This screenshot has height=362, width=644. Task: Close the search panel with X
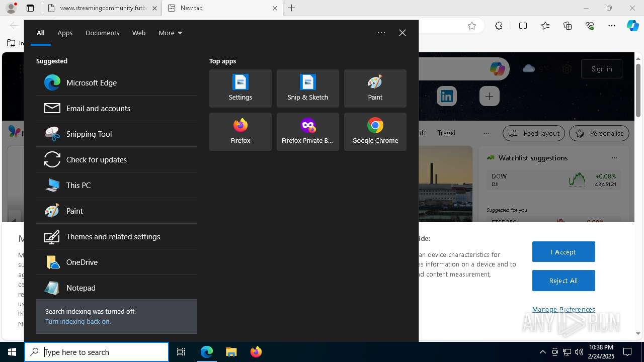pos(403,33)
